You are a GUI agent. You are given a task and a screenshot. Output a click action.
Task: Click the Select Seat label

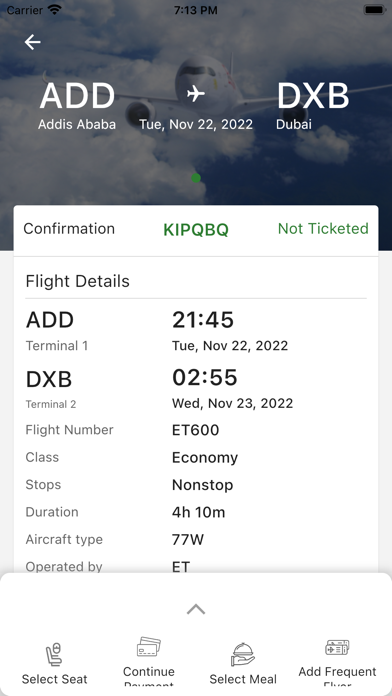55,679
